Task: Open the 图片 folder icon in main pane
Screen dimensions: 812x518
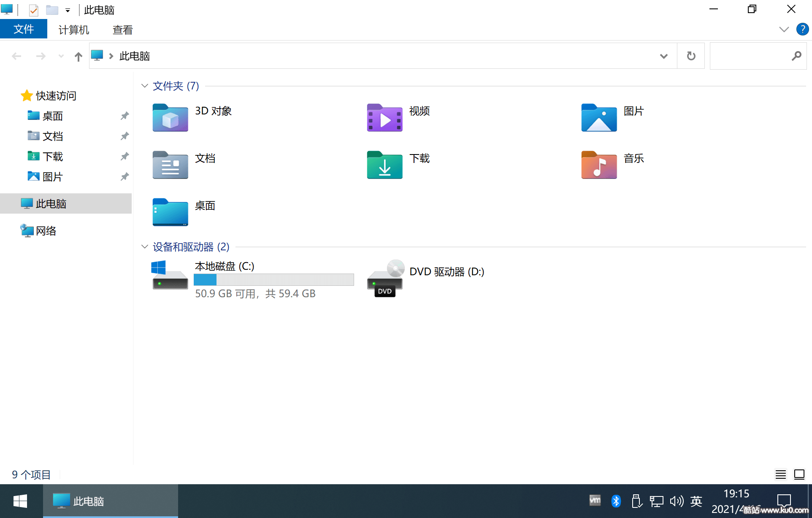Action: [599, 118]
